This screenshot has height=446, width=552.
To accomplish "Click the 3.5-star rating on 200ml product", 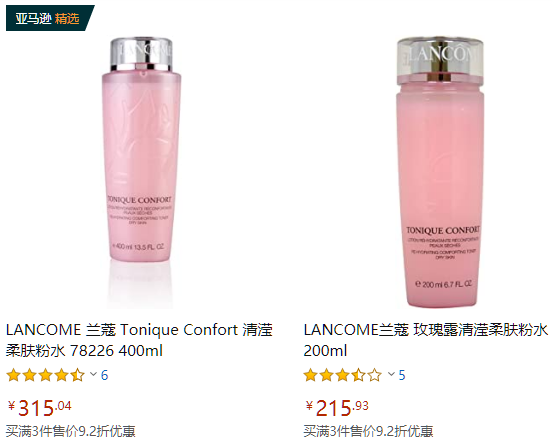I will 343,375.
